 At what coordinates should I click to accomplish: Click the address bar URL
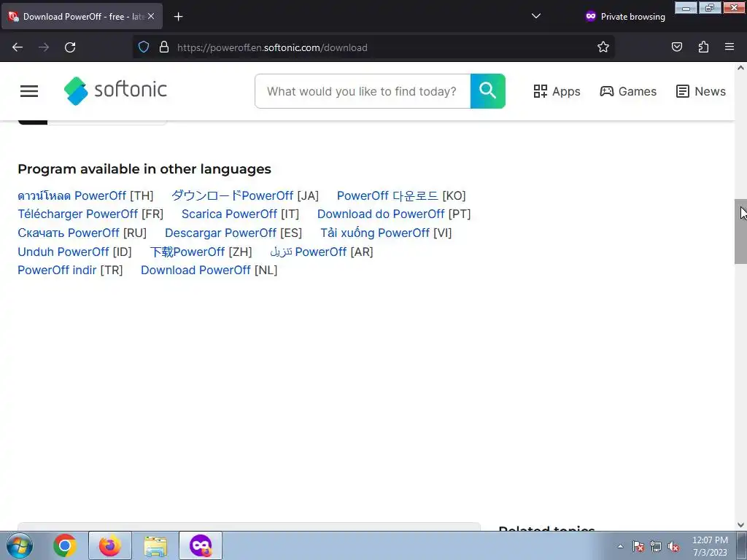pyautogui.click(x=272, y=47)
